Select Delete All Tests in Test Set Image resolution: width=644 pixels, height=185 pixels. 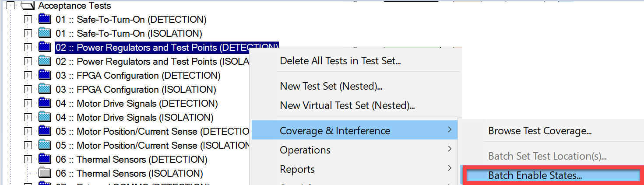340,61
